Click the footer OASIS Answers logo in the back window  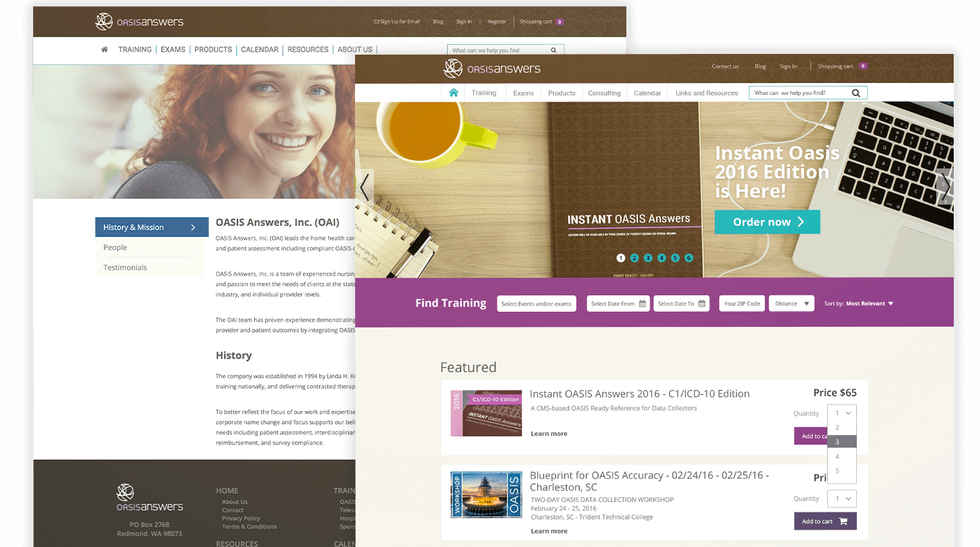[149, 498]
